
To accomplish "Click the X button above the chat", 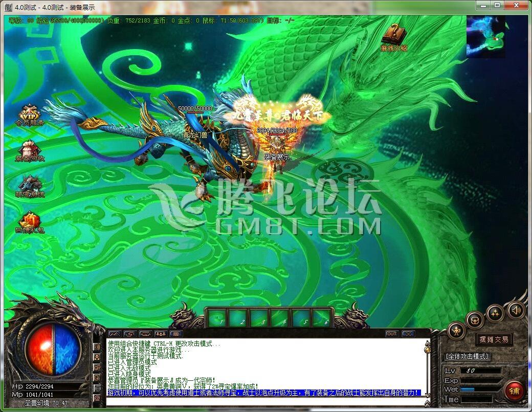I will (x=408, y=334).
